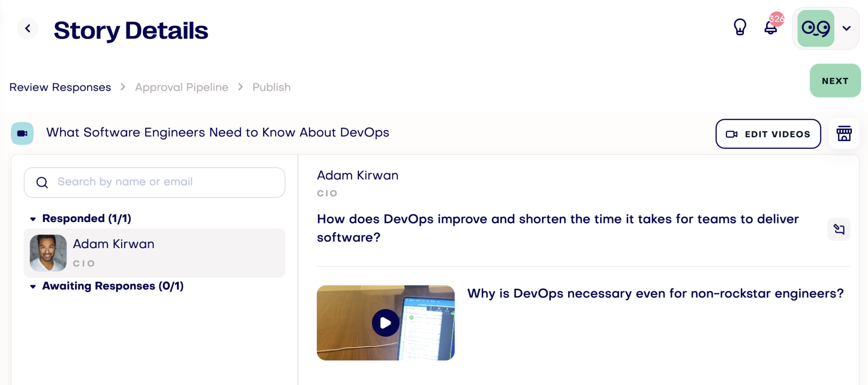The height and width of the screenshot is (385, 868).
Task: Click the 326 notification badge
Action: click(x=776, y=19)
